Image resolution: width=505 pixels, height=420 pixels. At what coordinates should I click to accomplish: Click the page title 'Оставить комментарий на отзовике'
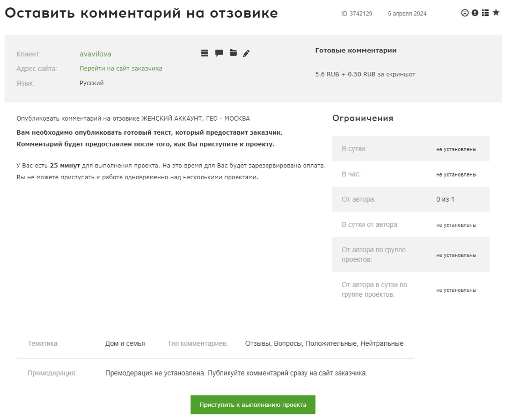click(141, 14)
